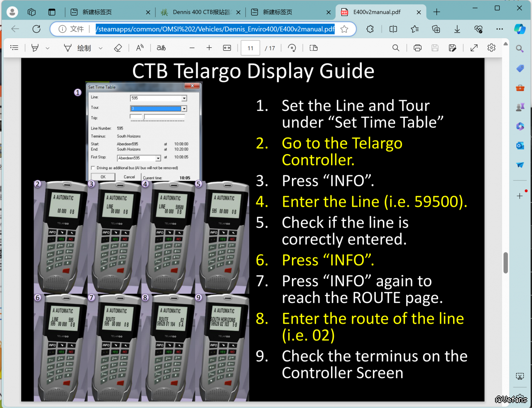Open the Copilot pane
532x408 pixels.
520,29
